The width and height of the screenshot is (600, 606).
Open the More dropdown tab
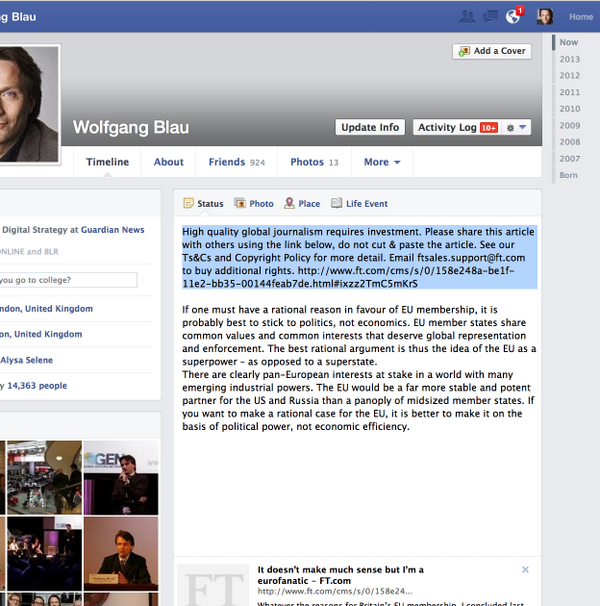(x=382, y=162)
